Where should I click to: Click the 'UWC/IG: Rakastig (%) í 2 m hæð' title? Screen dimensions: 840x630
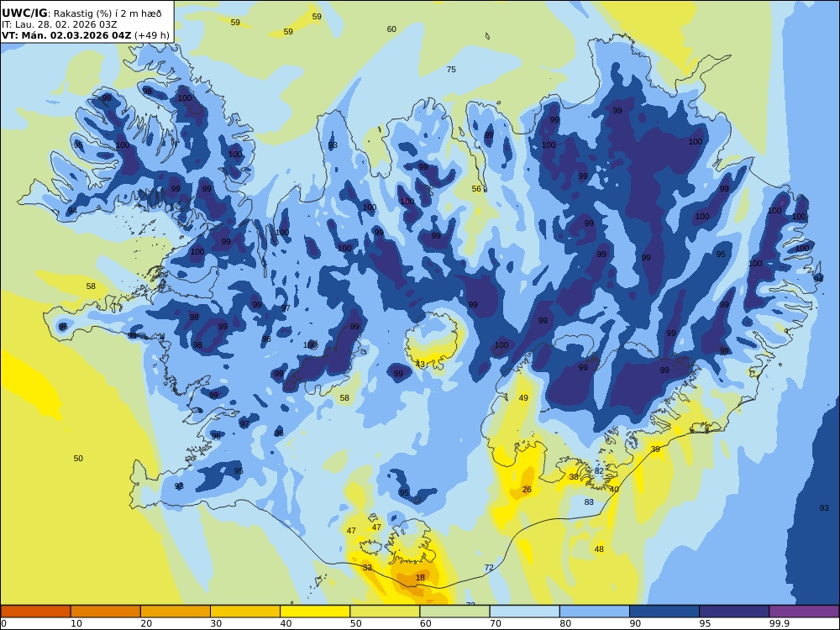pyautogui.click(x=81, y=13)
